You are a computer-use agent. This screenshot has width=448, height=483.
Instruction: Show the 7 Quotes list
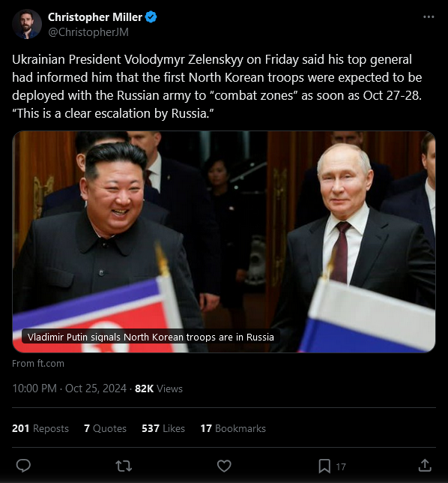click(x=105, y=428)
